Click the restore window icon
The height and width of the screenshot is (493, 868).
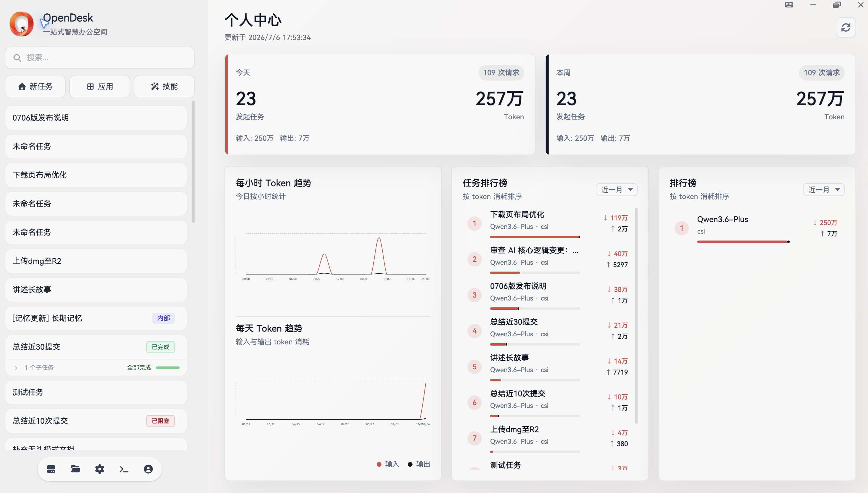tap(836, 5)
